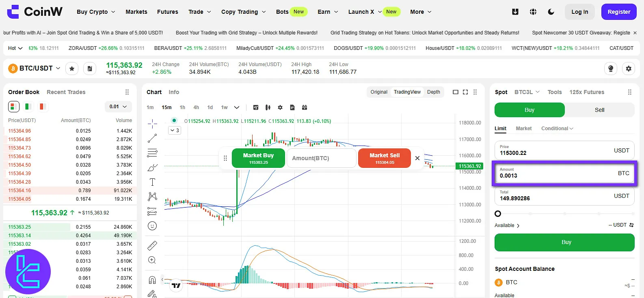Select the brush drawing tool
The width and height of the screenshot is (644, 298).
pos(152,167)
